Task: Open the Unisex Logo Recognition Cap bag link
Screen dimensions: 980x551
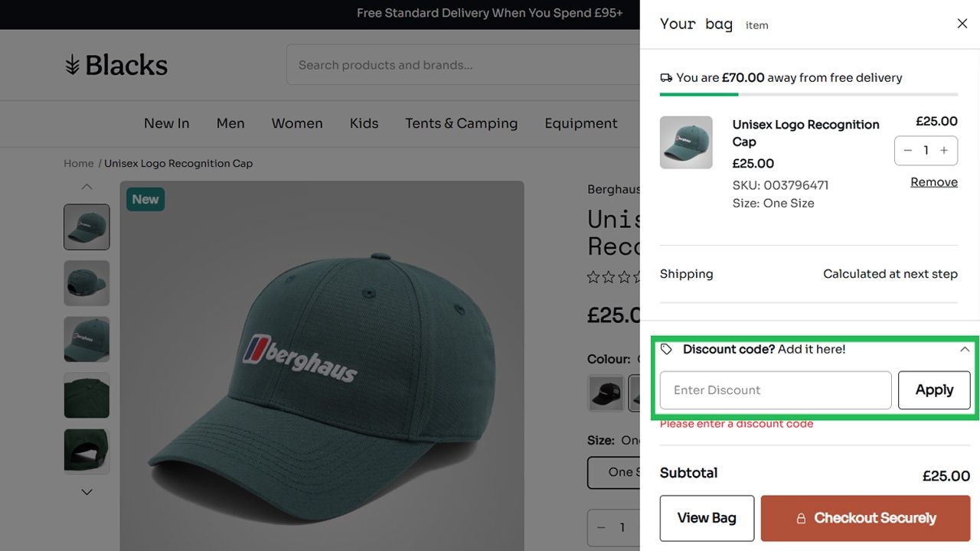Action: pos(805,133)
